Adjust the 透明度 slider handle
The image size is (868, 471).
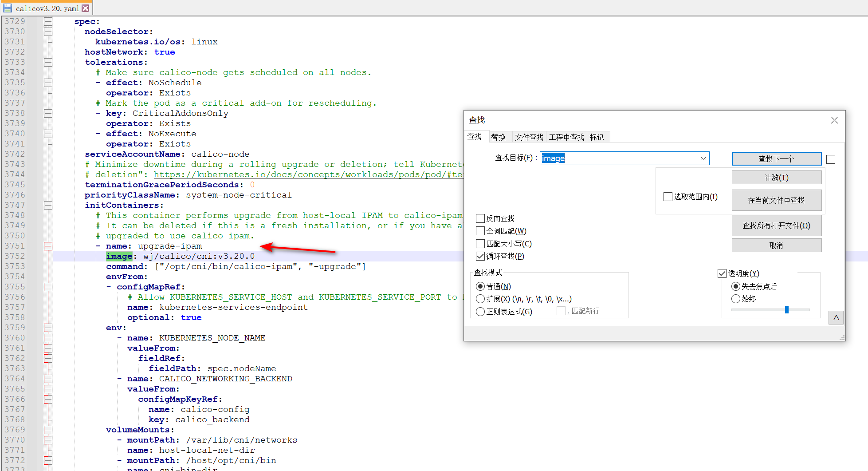point(786,309)
